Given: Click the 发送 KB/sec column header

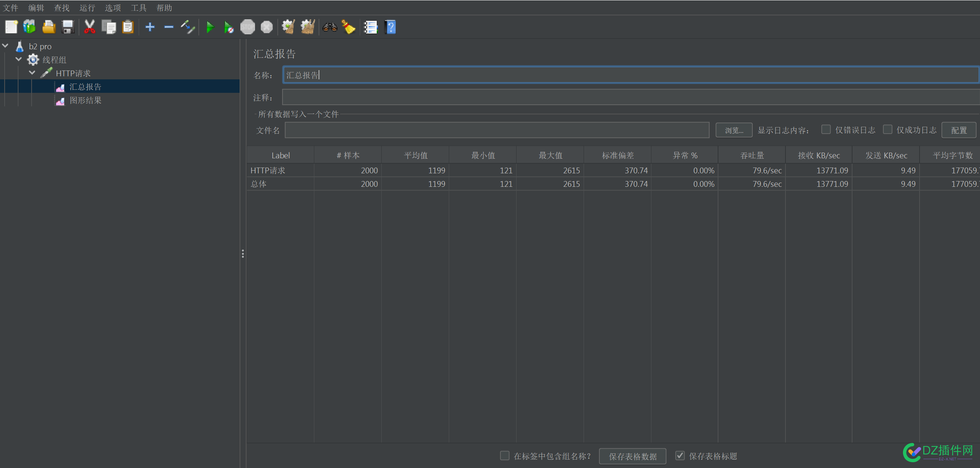Looking at the screenshot, I should click(886, 155).
